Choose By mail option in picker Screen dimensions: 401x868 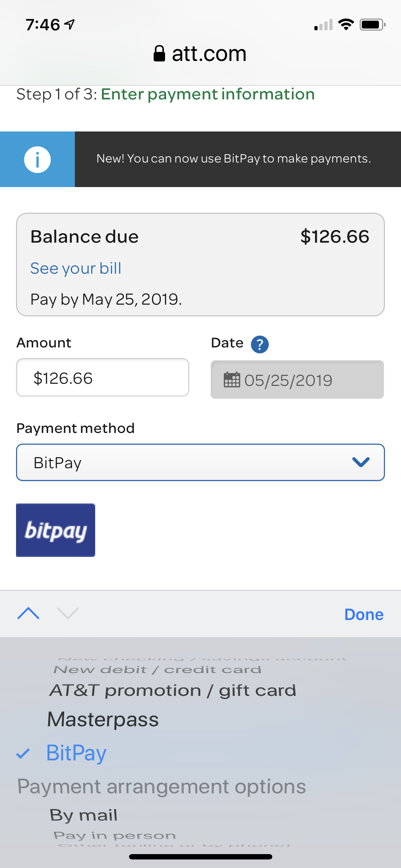pos(83,815)
